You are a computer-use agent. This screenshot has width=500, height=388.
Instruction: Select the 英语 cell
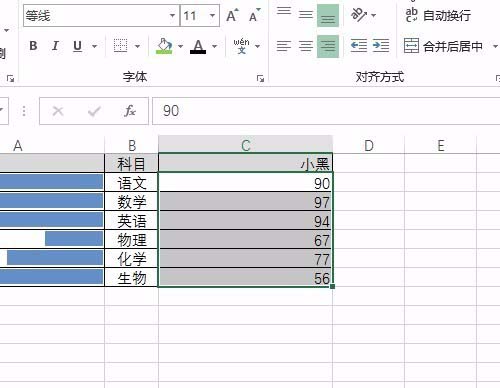coord(132,221)
